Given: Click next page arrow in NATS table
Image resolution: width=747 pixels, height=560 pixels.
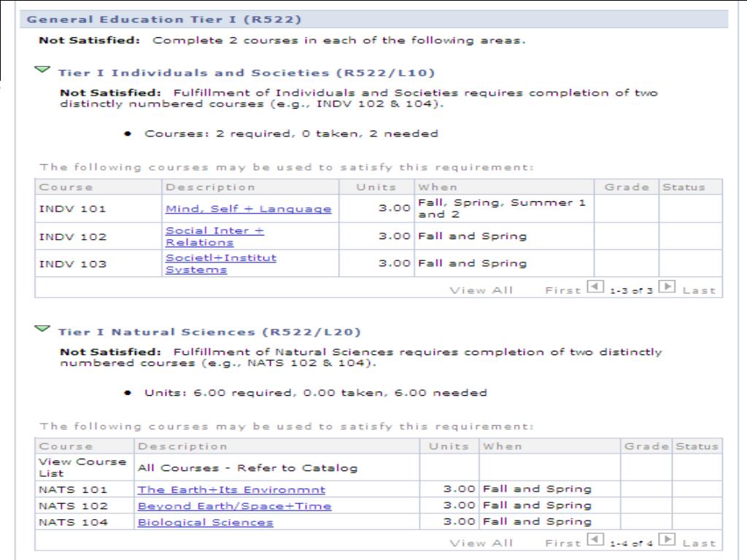Looking at the screenshot, I should pyautogui.click(x=667, y=540).
